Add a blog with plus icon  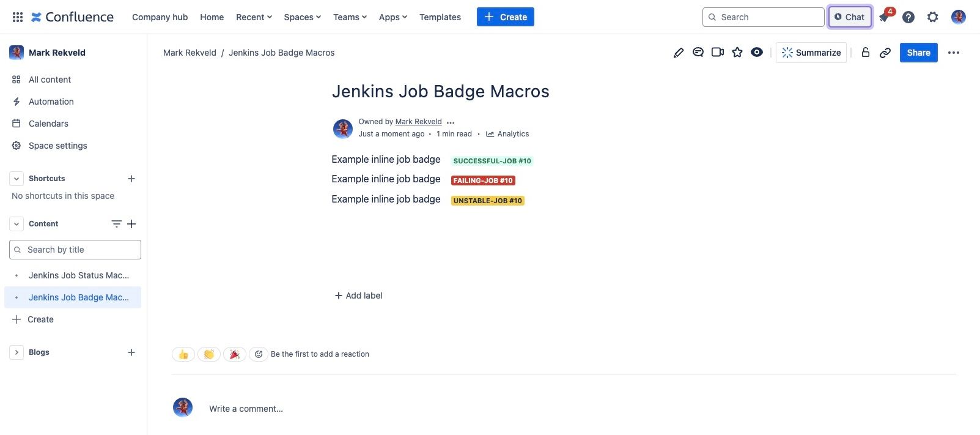tap(131, 352)
